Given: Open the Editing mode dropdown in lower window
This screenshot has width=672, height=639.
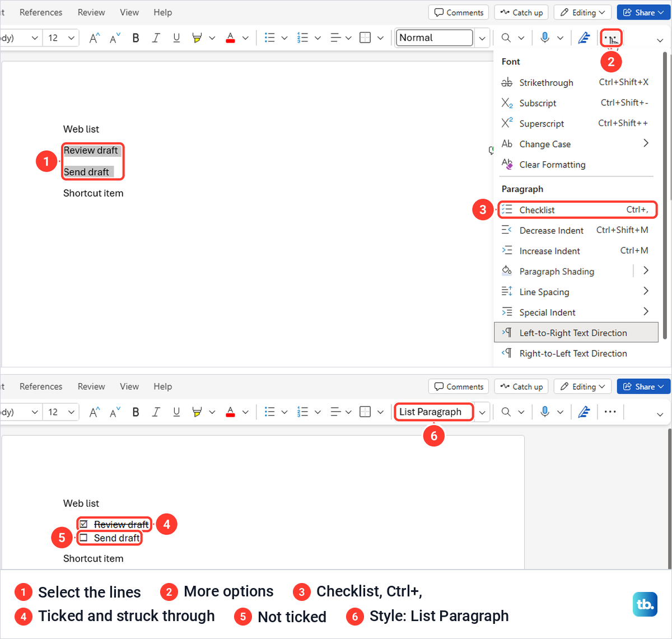Looking at the screenshot, I should (x=582, y=386).
